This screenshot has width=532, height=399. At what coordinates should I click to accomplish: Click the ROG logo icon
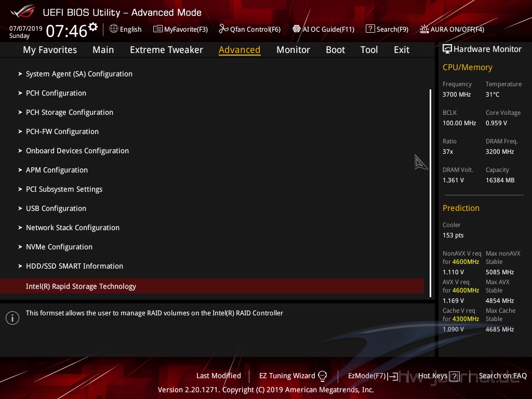coord(22,11)
